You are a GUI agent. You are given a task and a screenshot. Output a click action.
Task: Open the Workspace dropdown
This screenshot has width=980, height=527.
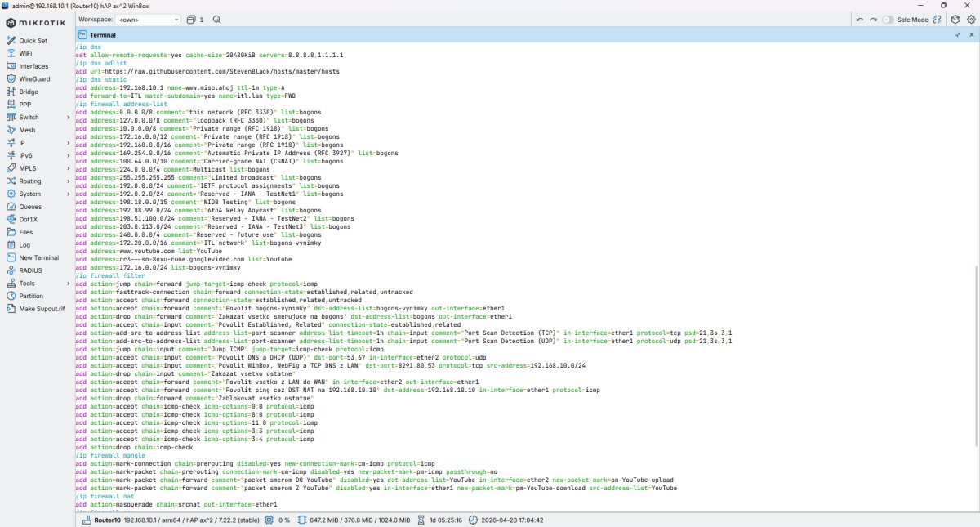[x=148, y=19]
